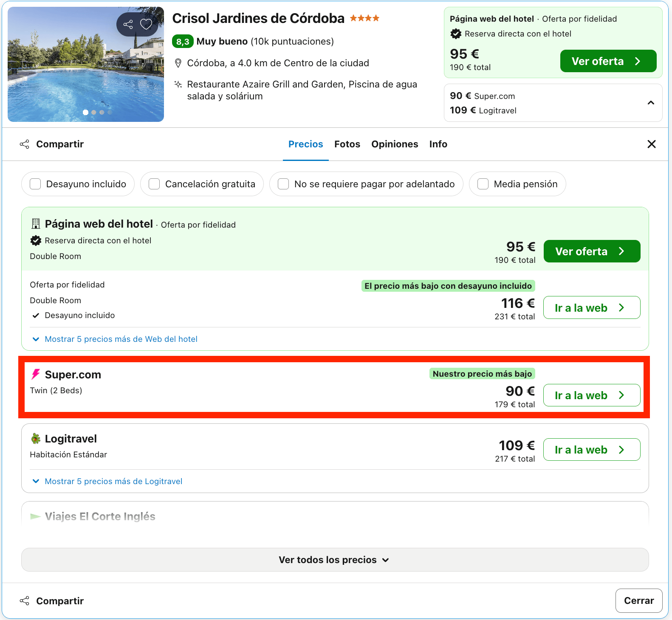Switch to the Precios tab
Image resolution: width=672 pixels, height=620 pixels.
pos(306,144)
